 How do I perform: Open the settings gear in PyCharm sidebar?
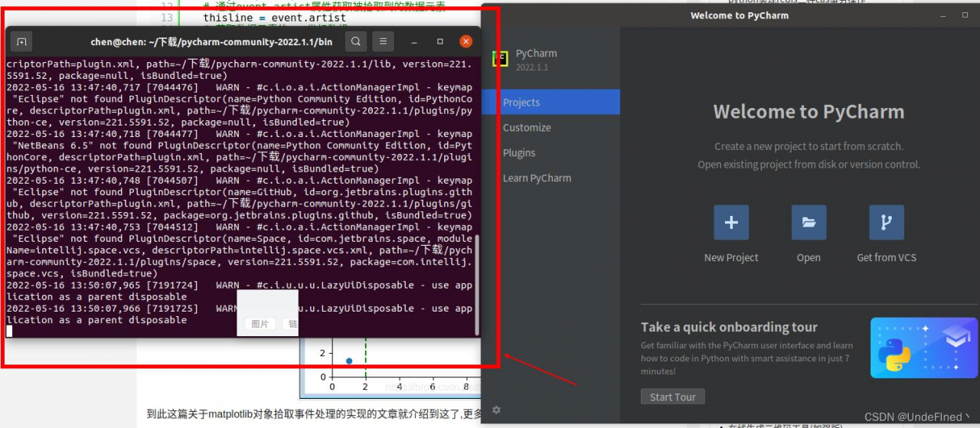click(496, 410)
